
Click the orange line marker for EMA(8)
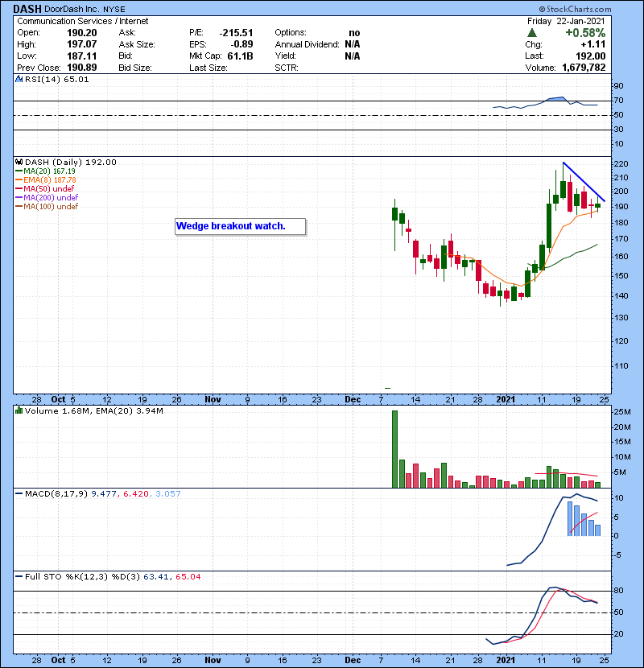click(x=19, y=180)
